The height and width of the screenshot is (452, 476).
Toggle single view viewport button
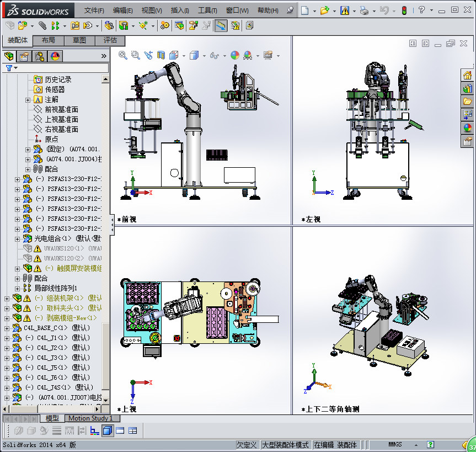click(x=120, y=430)
